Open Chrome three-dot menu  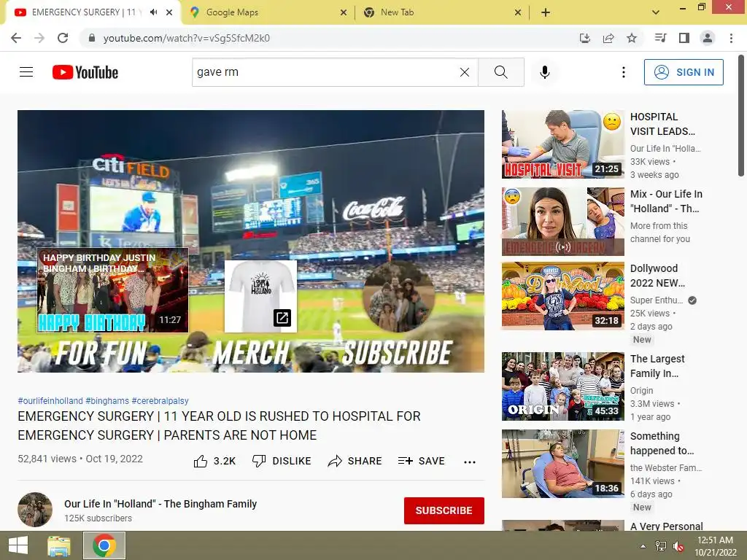(731, 38)
